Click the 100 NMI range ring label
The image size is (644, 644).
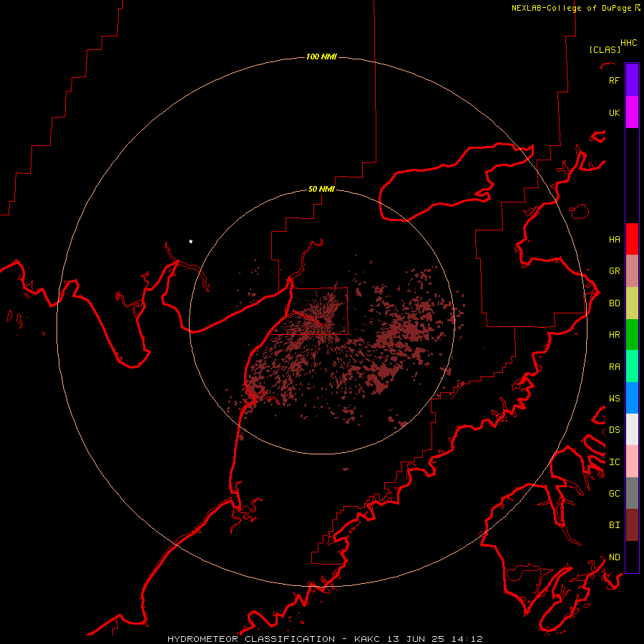tap(321, 57)
